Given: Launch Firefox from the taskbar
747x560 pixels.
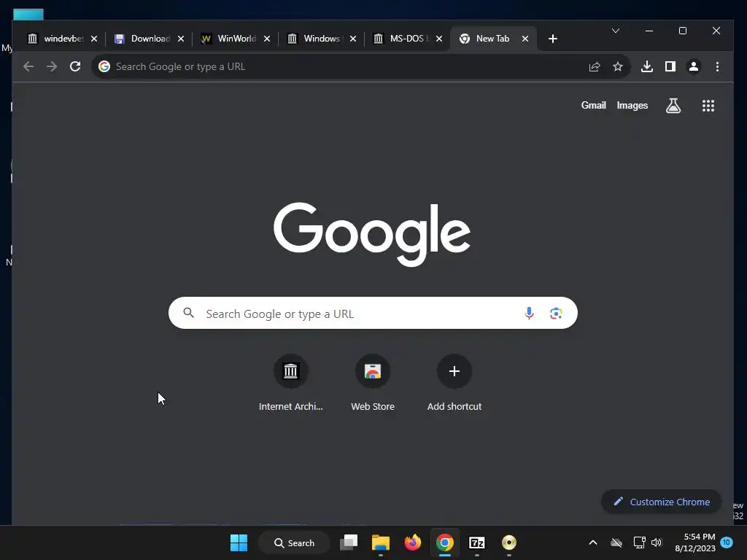Looking at the screenshot, I should (x=413, y=542).
